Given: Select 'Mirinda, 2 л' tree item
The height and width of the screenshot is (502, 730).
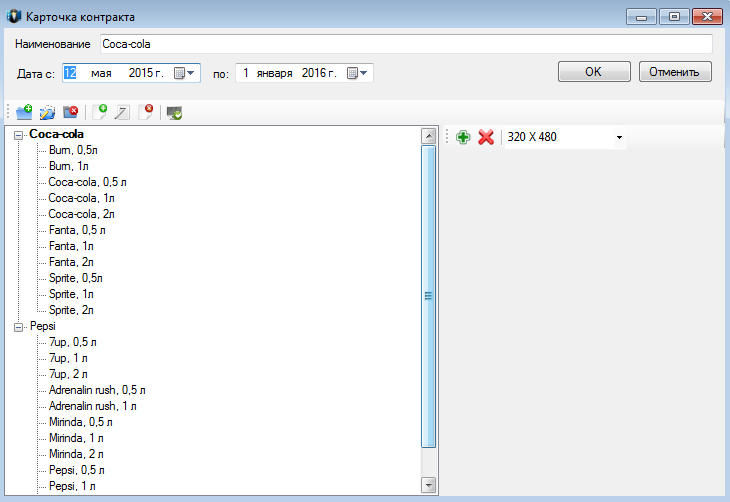Looking at the screenshot, I should tap(76, 454).
